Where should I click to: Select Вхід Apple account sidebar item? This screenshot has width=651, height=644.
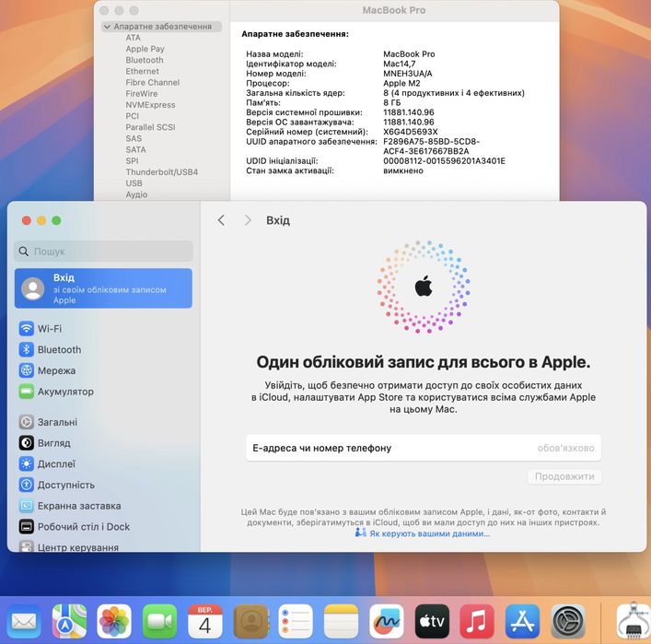coord(103,288)
